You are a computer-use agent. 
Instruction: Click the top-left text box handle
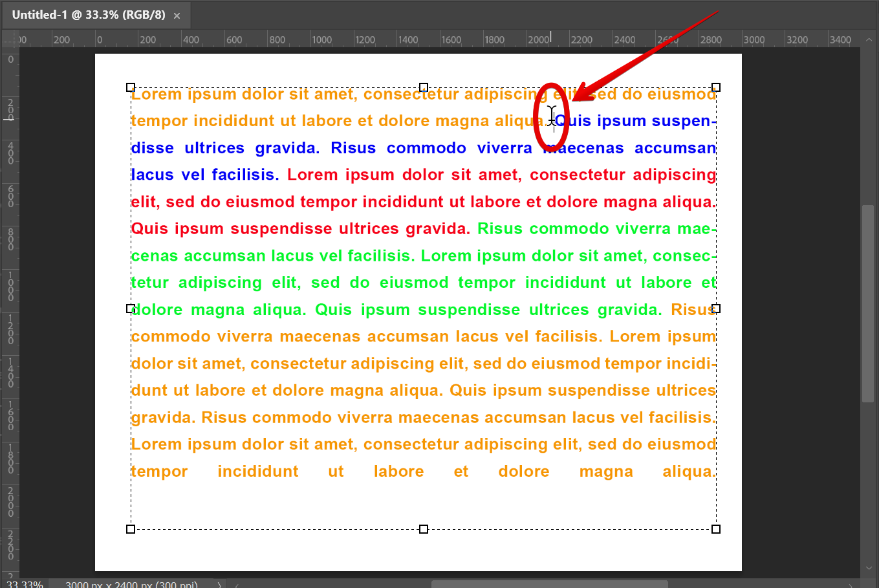click(x=131, y=87)
